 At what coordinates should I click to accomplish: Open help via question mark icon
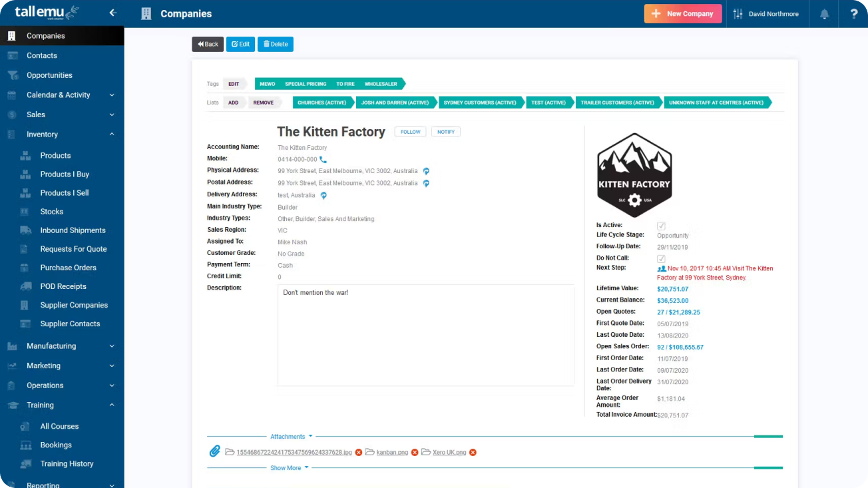[x=853, y=14]
